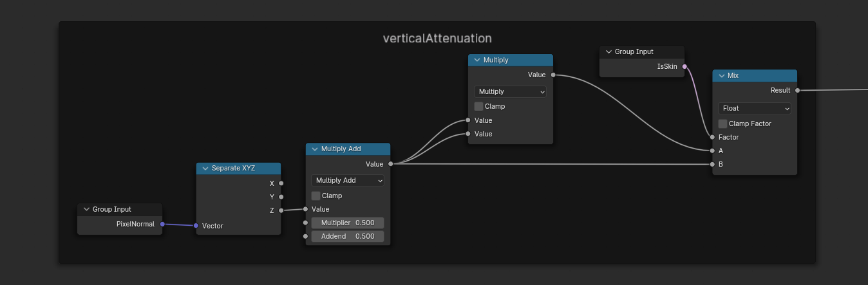Enable Clamp on the Multiply node
The width and height of the screenshot is (868, 285).
pyautogui.click(x=478, y=106)
